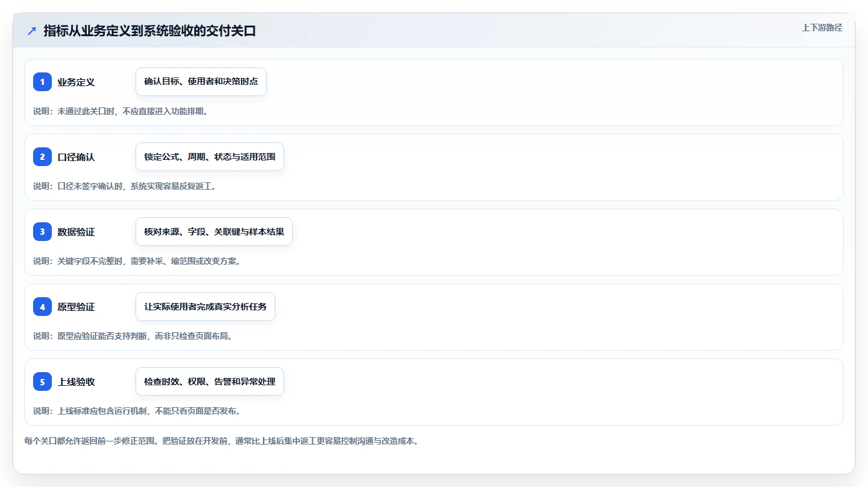
Task: Click the 检查时效、权限、告警和异常处理 chip
Action: (210, 381)
